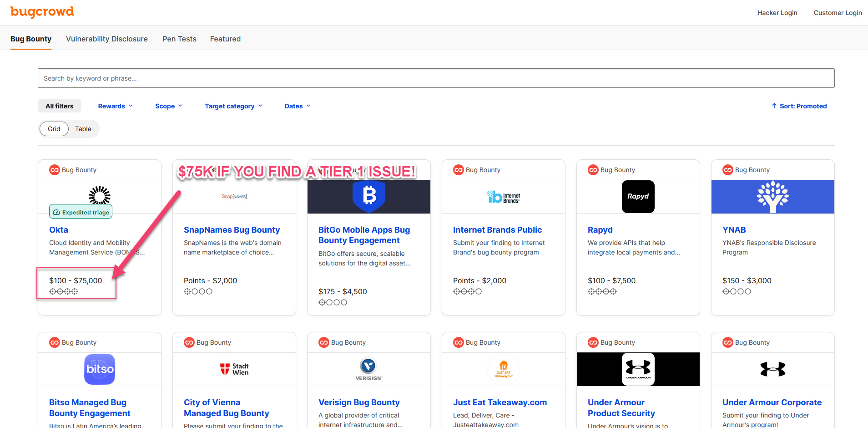The height and width of the screenshot is (428, 868).
Task: Switch to the Featured tab
Action: pyautogui.click(x=225, y=39)
